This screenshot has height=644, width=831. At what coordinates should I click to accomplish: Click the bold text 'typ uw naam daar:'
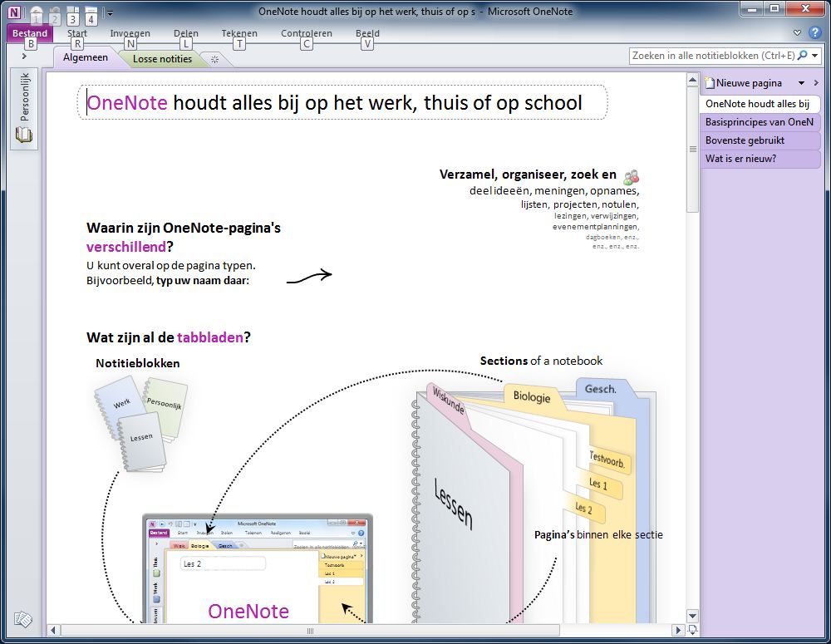coord(203,280)
